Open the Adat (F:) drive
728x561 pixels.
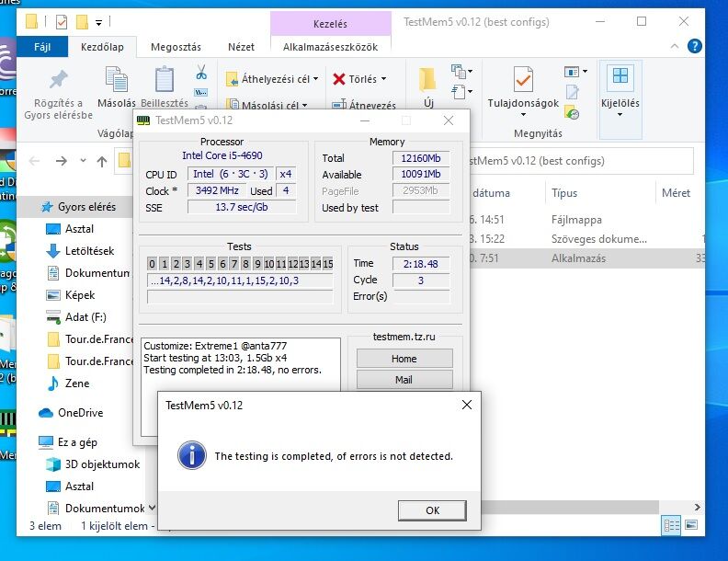tap(85, 317)
